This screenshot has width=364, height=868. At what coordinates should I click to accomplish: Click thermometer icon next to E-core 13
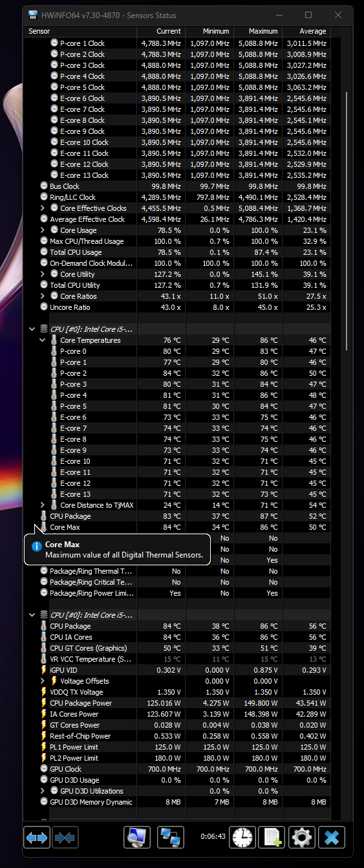[54, 494]
